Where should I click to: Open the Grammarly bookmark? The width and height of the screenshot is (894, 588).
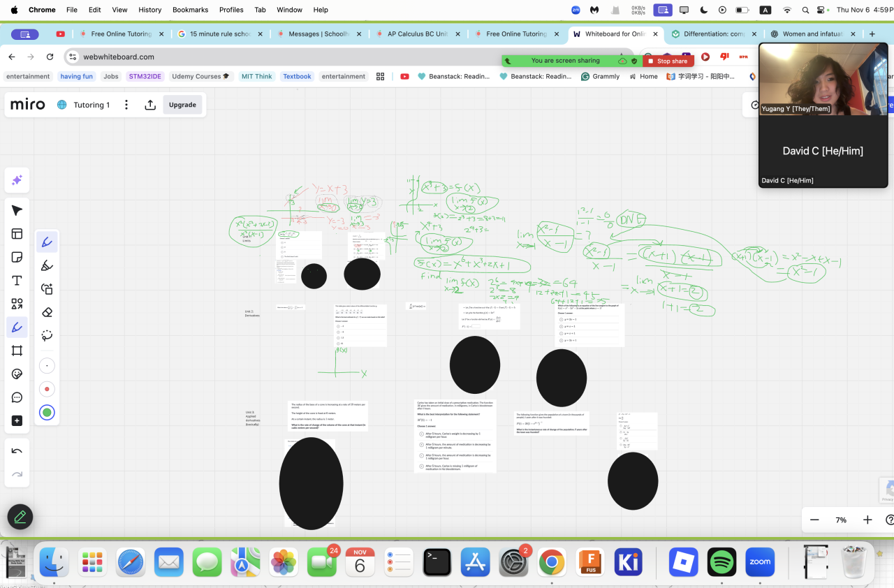(600, 76)
